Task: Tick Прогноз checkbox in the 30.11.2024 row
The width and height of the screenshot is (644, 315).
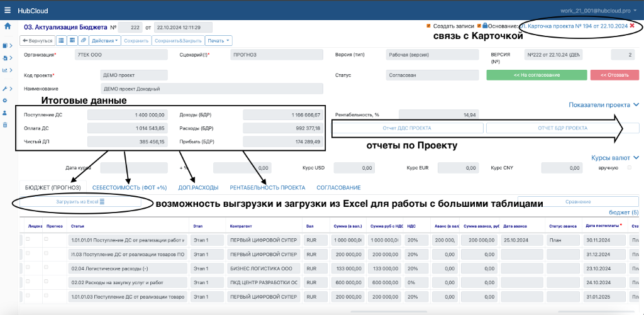Action: [x=47, y=239]
